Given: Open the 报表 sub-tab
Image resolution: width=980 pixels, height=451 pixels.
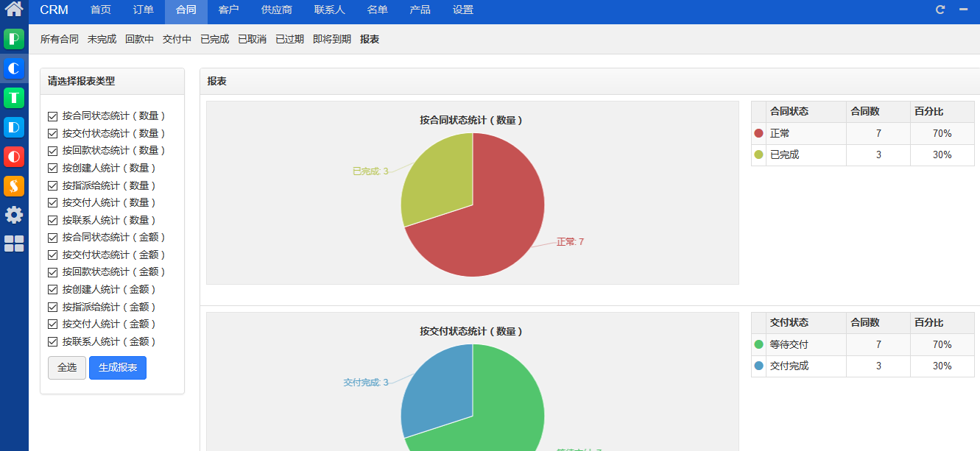Looking at the screenshot, I should pos(370,39).
